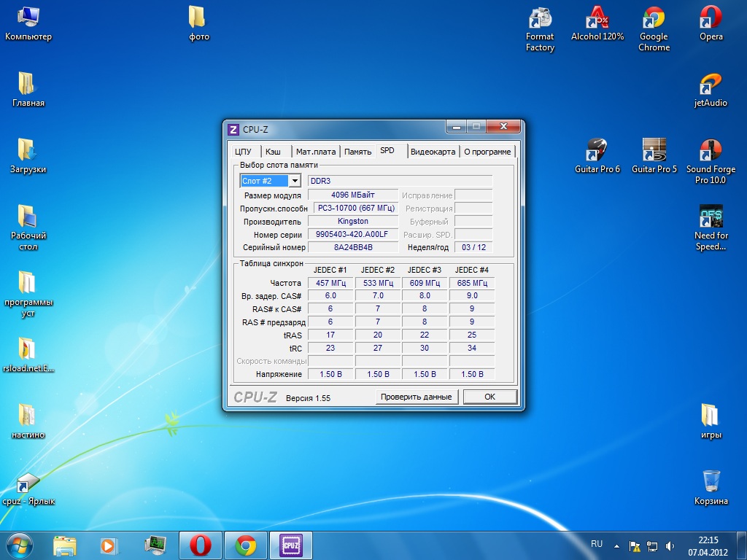Click the 03 / 12 week/year value
Viewport: 747px width, 560px height.
pyautogui.click(x=473, y=247)
